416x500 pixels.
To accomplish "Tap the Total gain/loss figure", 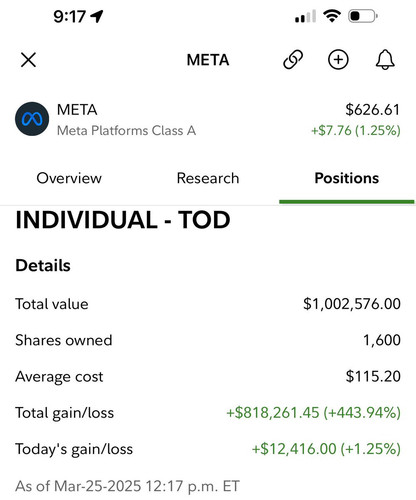I will pyautogui.click(x=313, y=413).
